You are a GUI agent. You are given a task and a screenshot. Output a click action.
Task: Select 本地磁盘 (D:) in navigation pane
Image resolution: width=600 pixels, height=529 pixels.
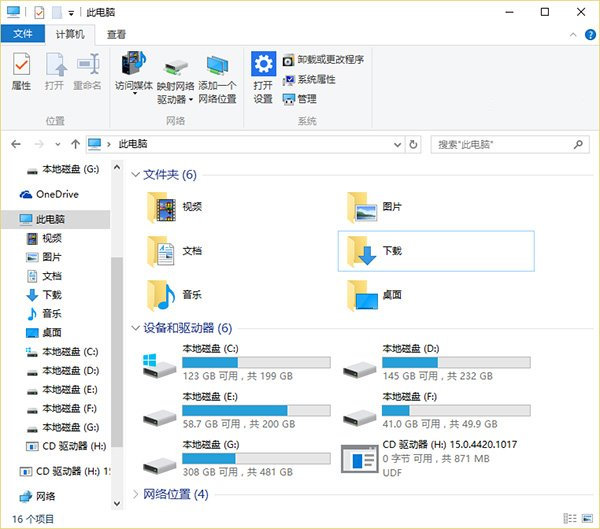click(63, 371)
